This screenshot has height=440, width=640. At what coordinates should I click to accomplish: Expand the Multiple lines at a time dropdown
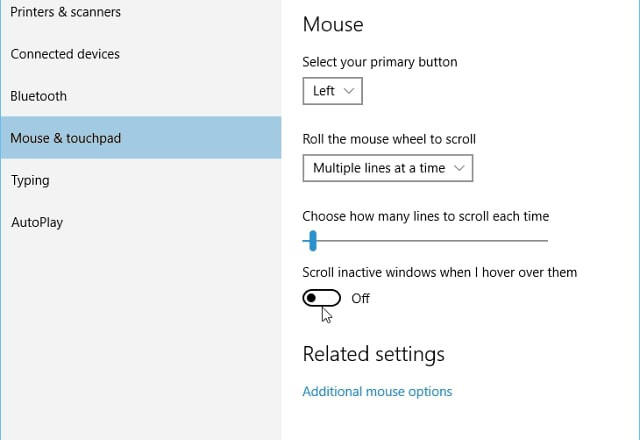[388, 168]
